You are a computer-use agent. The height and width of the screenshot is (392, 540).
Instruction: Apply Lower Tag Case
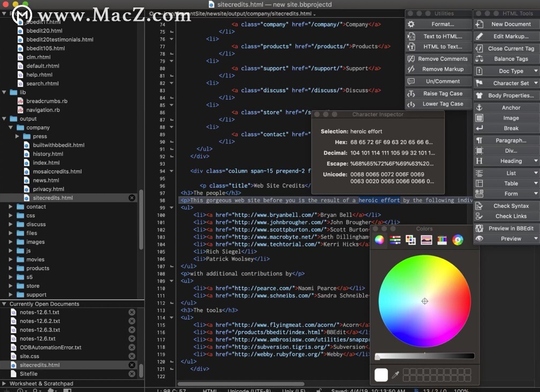[x=438, y=103]
